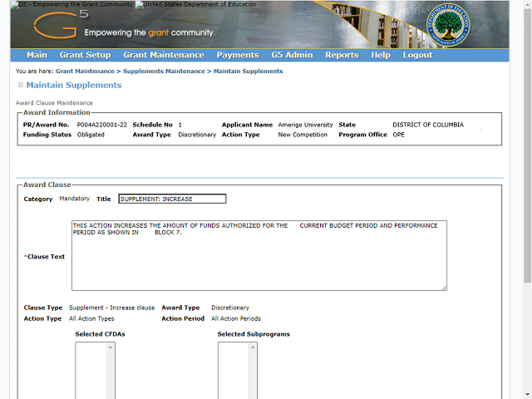Click the Amerigo University applicant name
Screen dimensions: 532x399
point(305,125)
